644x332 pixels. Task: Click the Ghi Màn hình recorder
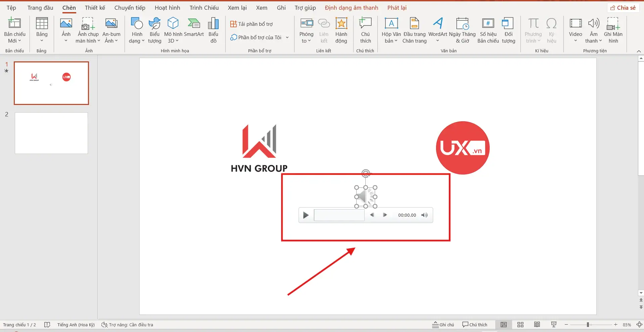(613, 30)
